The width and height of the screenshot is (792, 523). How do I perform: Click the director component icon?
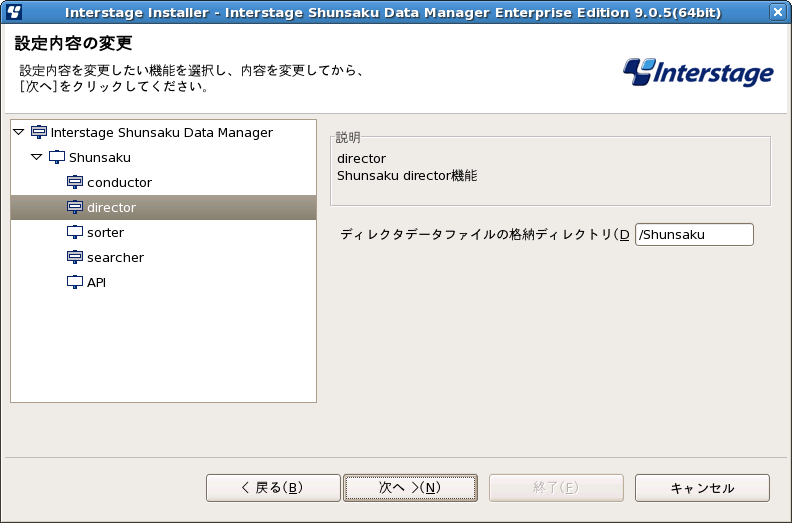(x=75, y=207)
